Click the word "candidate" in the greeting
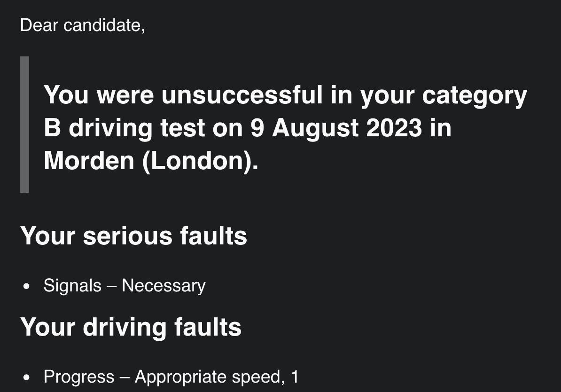Screen dimensions: 561x392 click(101, 25)
